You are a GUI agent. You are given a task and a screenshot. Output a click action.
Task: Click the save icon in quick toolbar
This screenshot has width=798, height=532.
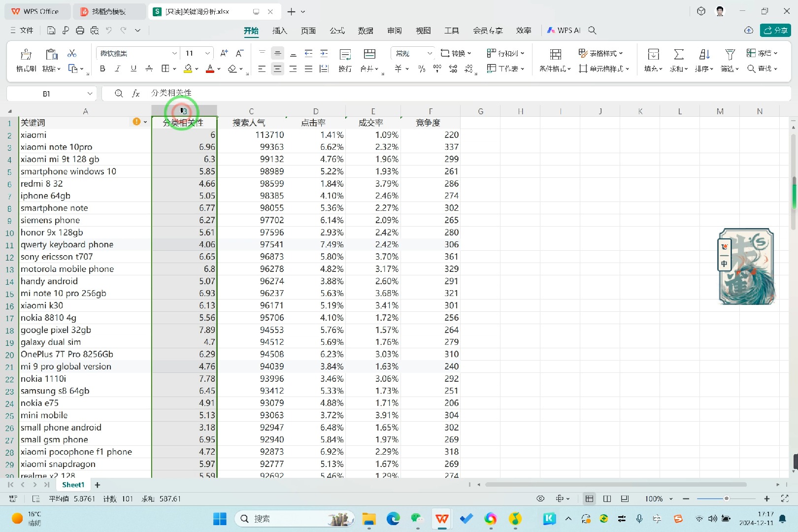(51, 31)
